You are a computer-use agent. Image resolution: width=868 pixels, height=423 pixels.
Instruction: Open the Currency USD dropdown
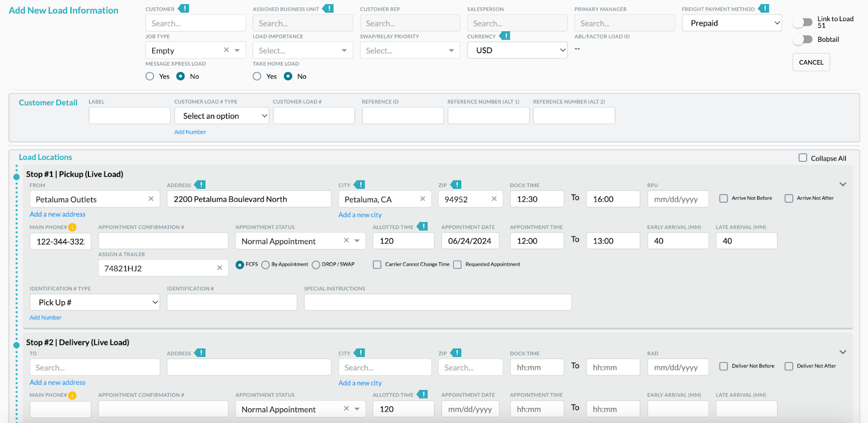(x=518, y=50)
